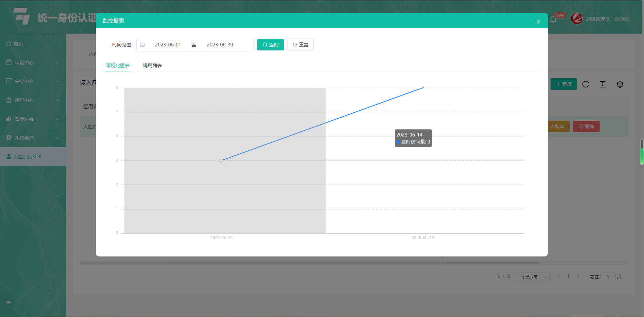This screenshot has width=644, height=317.
Task: Open the 10条/页 page size dropdown
Action: coord(533,277)
